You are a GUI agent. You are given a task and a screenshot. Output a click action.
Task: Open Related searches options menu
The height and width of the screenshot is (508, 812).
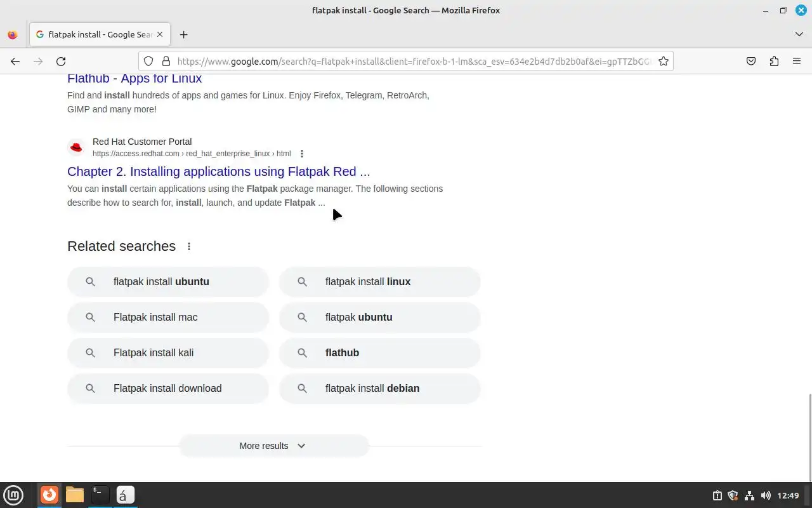188,246
